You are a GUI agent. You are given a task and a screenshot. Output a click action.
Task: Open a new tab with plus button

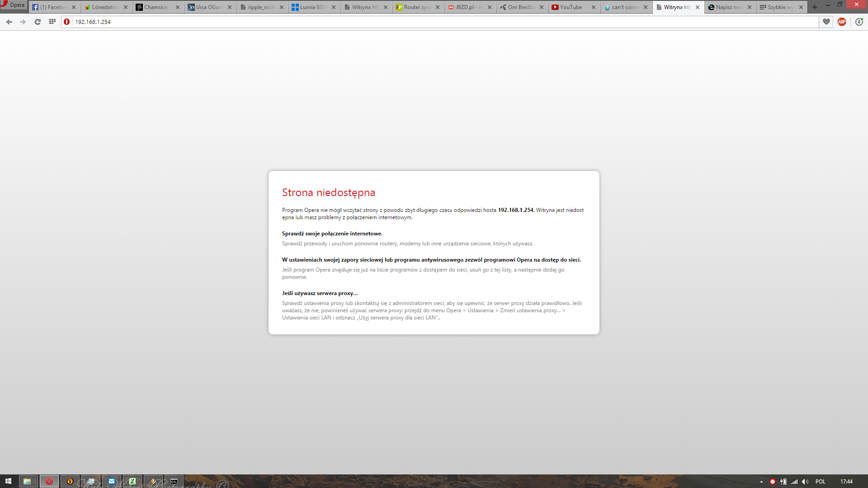(815, 7)
